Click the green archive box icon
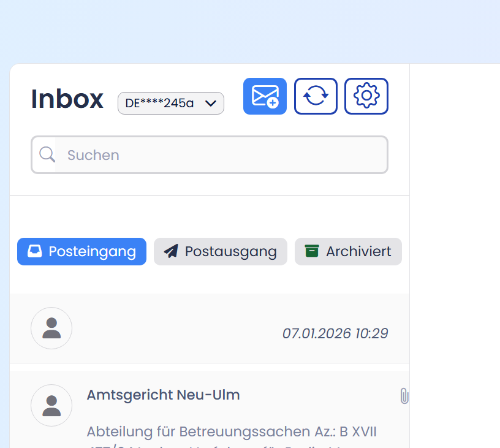The width and height of the screenshot is (500, 448). 312,251
